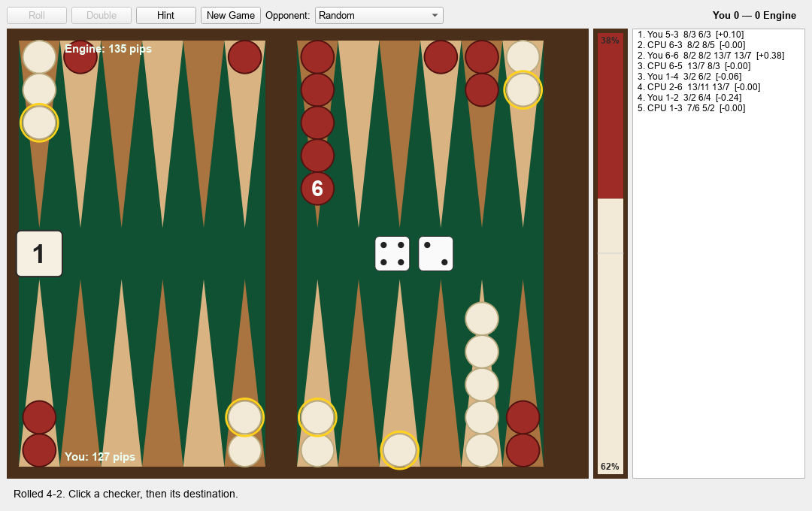Click topmost checker of the five-white stack
Screen dimensions: 812x511
tap(482, 319)
